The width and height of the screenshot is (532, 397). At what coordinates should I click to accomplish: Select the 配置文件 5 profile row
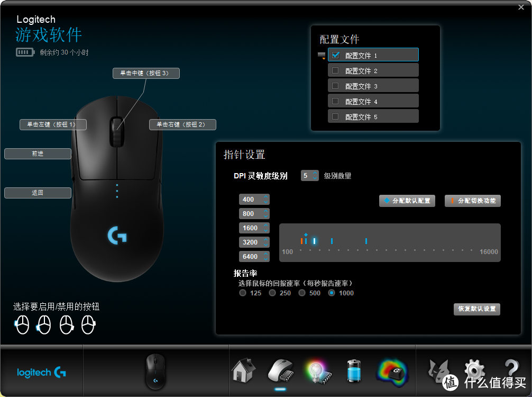click(x=373, y=116)
